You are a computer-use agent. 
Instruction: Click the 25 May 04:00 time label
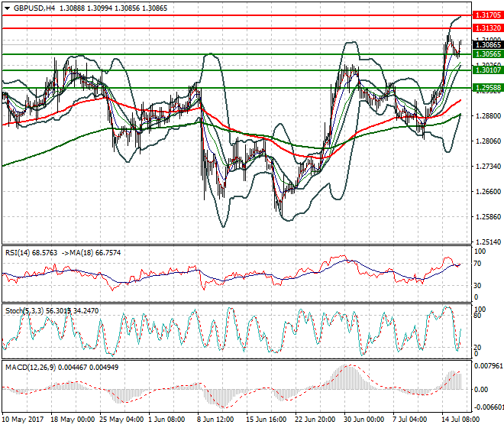(x=122, y=420)
